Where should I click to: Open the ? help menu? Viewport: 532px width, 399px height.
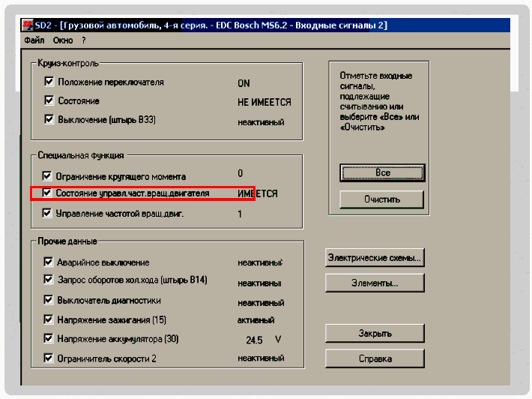point(84,40)
